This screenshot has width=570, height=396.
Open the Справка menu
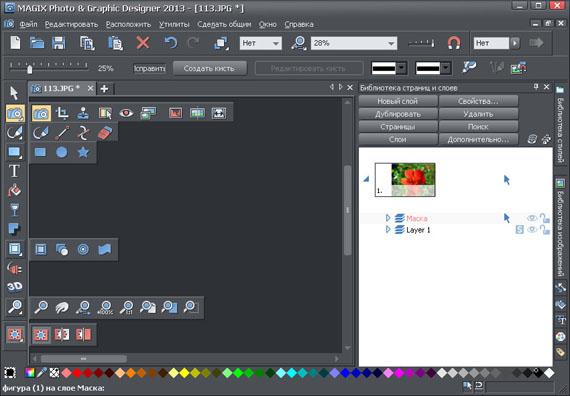click(x=299, y=24)
